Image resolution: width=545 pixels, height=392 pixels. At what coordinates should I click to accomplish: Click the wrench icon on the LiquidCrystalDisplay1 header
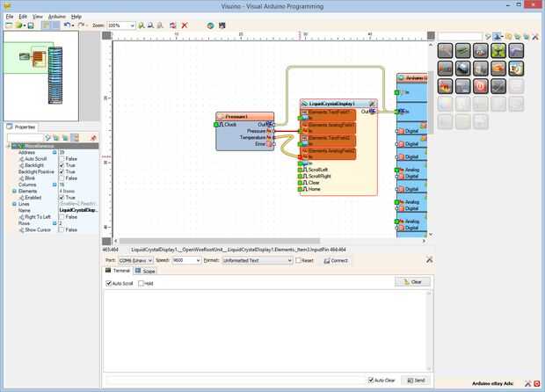click(372, 104)
